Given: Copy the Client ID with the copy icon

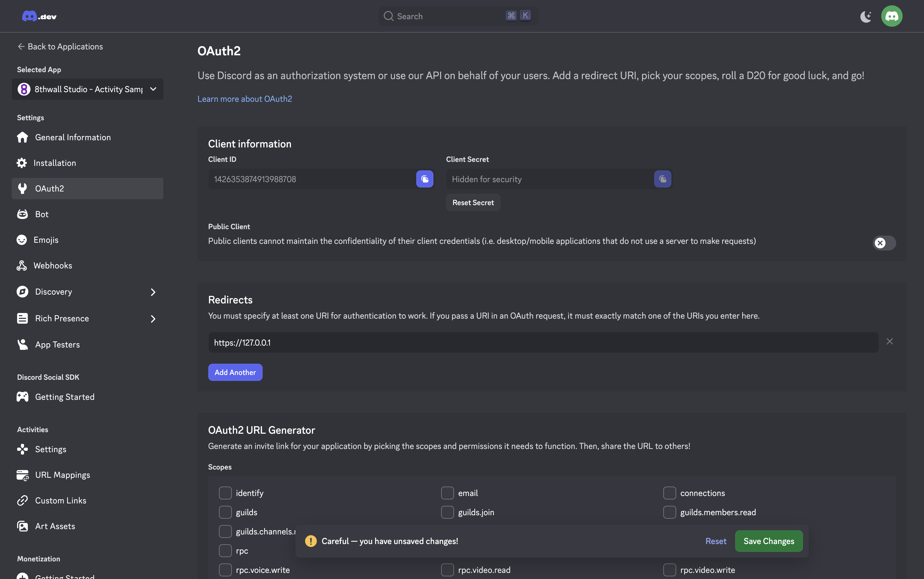Looking at the screenshot, I should click(425, 179).
